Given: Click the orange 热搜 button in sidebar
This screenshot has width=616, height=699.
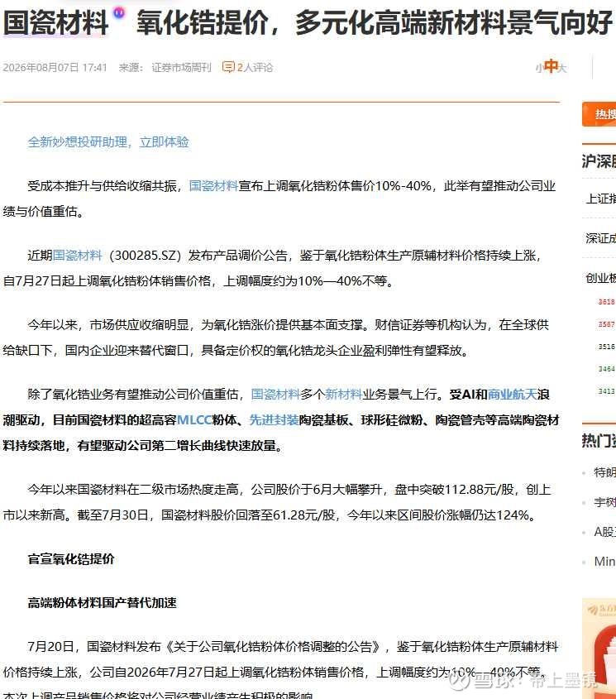Looking at the screenshot, I should [x=599, y=114].
